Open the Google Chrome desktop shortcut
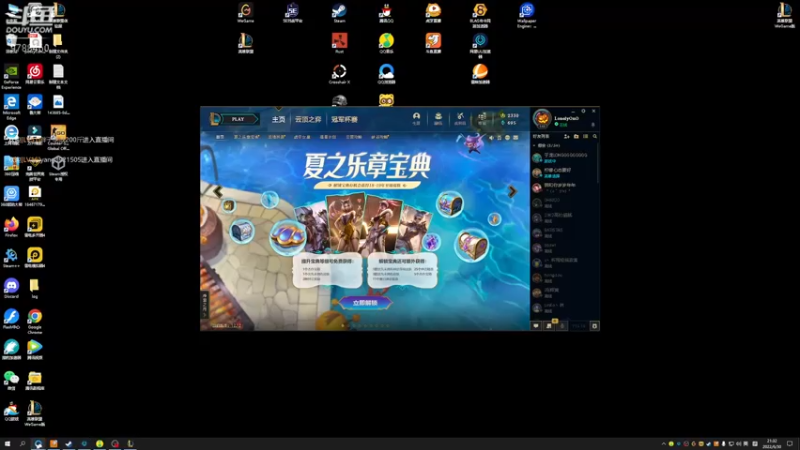 [35, 321]
